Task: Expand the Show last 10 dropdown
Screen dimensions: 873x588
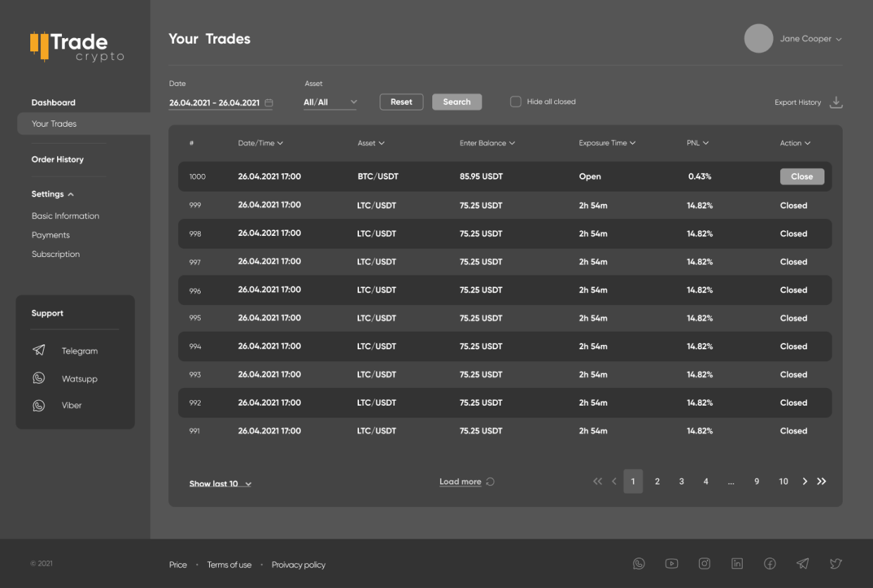Action: pyautogui.click(x=220, y=484)
